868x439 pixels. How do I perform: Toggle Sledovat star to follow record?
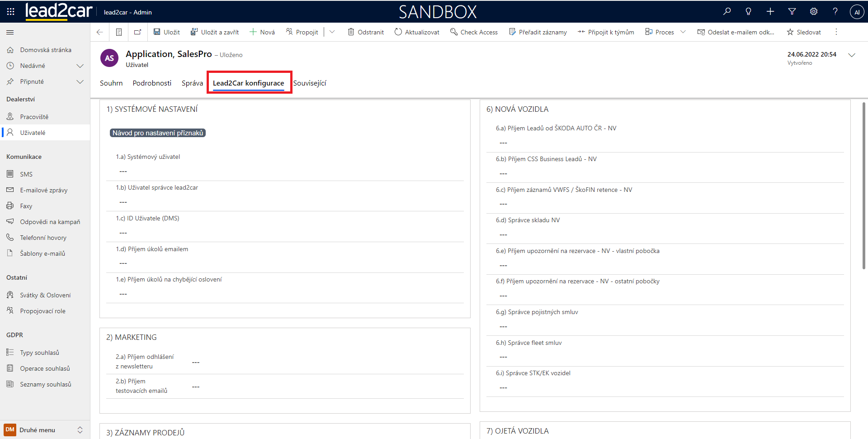pos(803,32)
